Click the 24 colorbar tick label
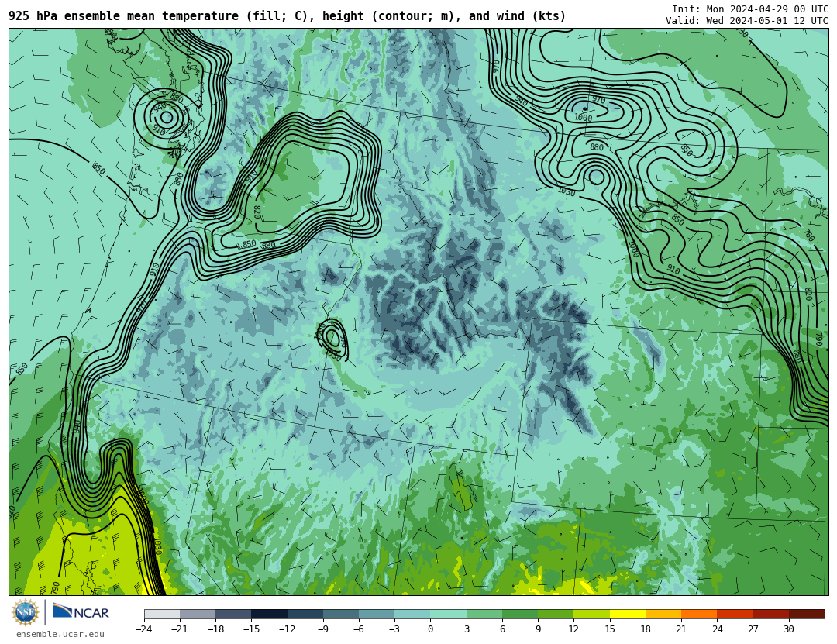The height and width of the screenshot is (644, 837). (717, 629)
